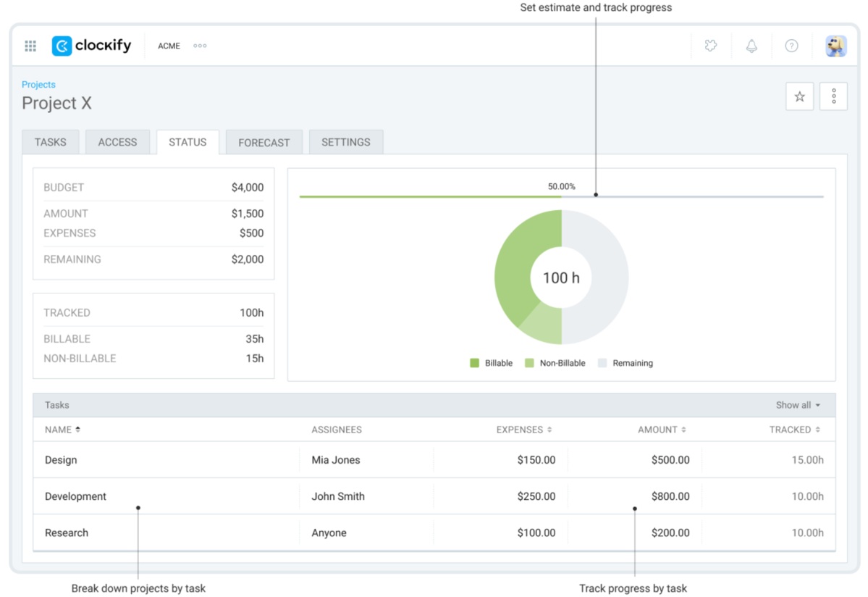Open the puzzle-piece integrations icon

point(711,46)
